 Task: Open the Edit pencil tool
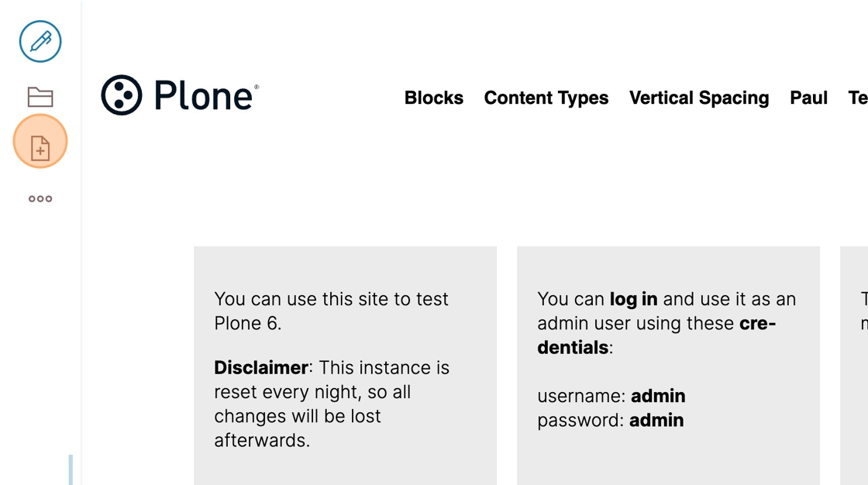40,42
